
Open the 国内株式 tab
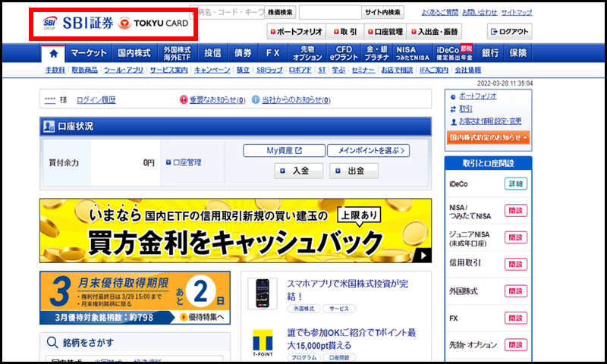pos(134,53)
